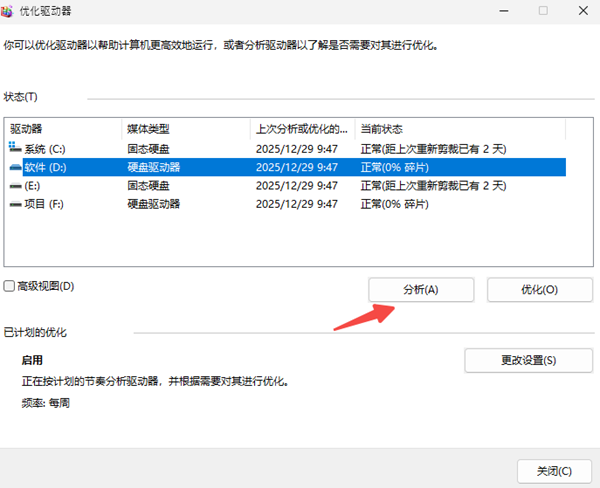This screenshot has width=600, height=488.
Task: Maximize the 优化驱动器 window
Action: [x=543, y=10]
